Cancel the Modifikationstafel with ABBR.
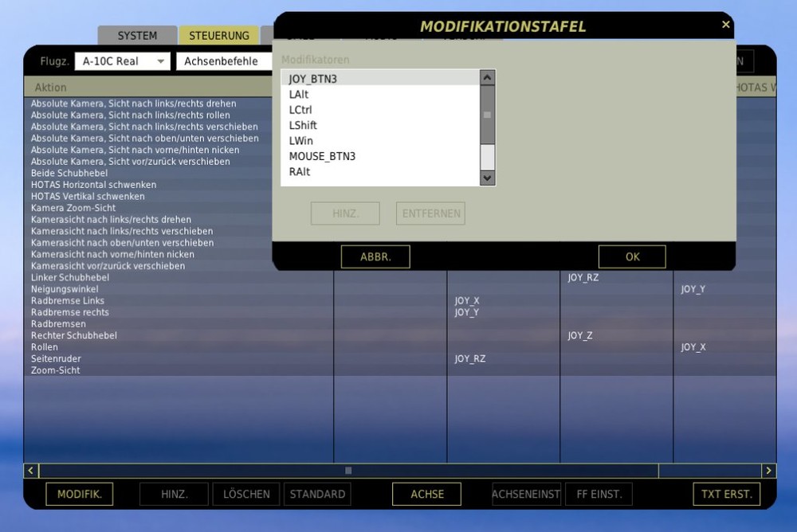 [375, 256]
